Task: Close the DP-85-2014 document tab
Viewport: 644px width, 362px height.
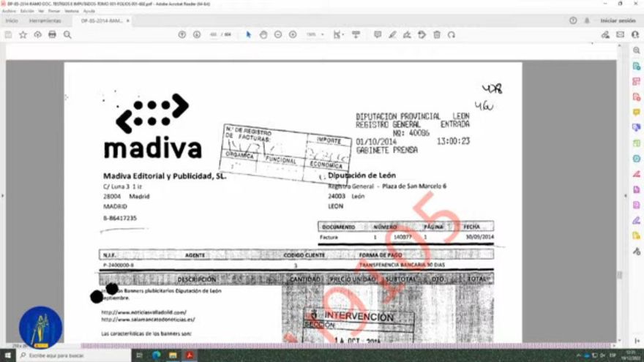Action: [x=128, y=20]
